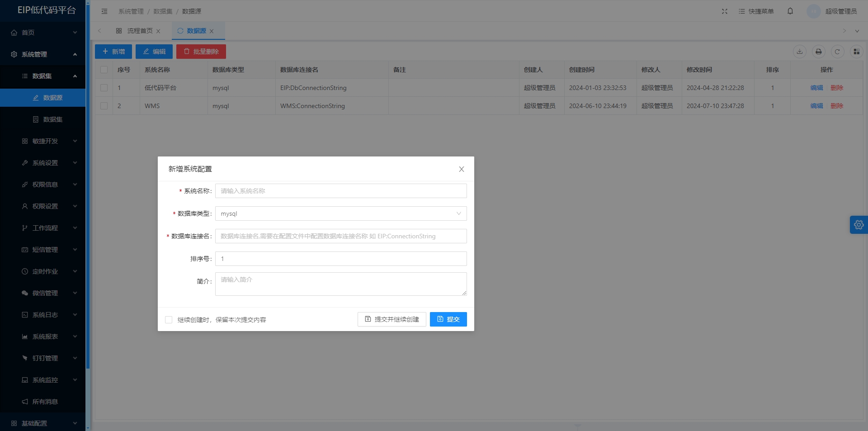Open the notification bell

790,11
